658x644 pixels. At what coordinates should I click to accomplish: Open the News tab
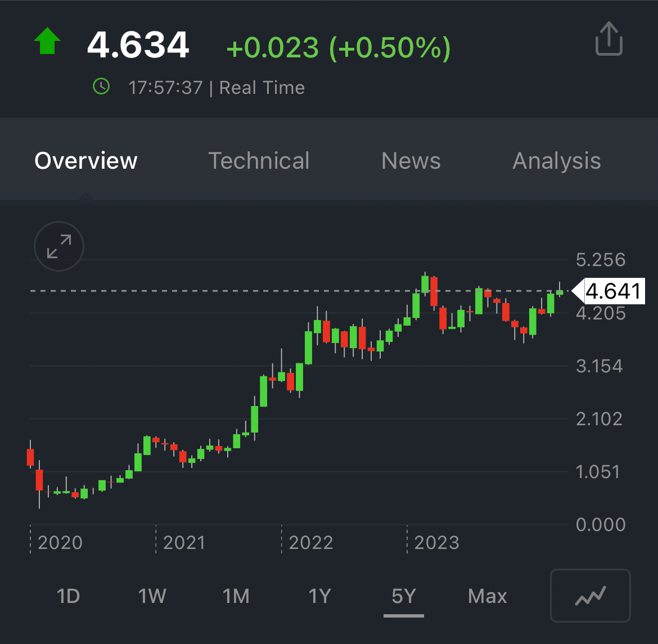[411, 161]
